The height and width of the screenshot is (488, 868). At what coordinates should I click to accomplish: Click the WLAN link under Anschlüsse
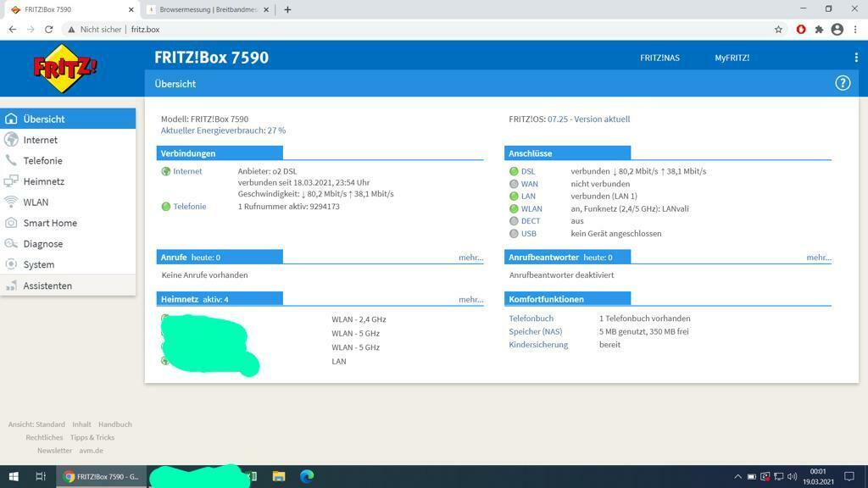[x=531, y=208]
